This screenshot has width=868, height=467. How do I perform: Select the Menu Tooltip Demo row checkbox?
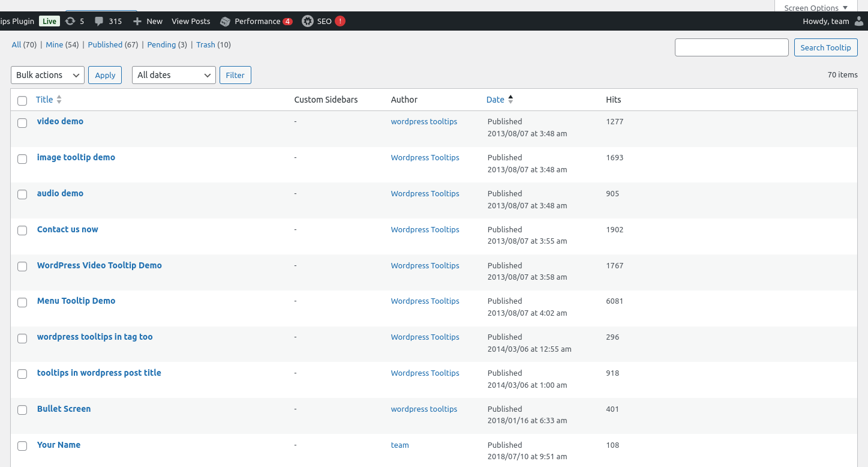pos(22,303)
